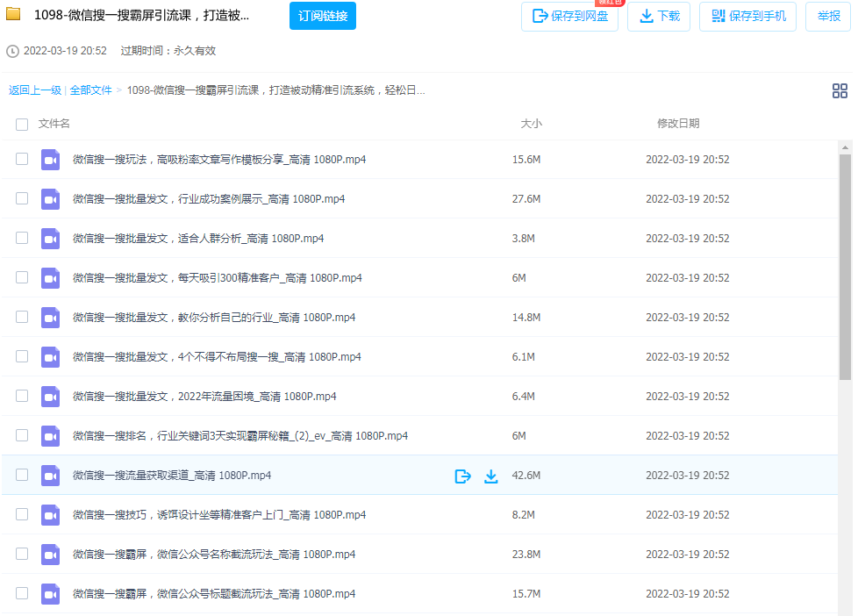Toggle the select-all checkbox beside 文件名
Viewport: 858px width, 616px height.
(22, 125)
